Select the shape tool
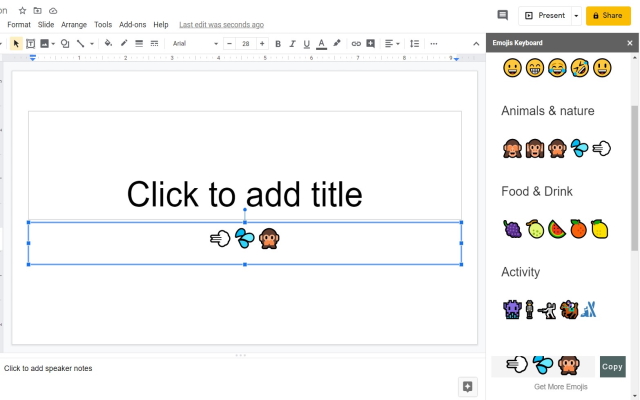Viewport: 640px width, 400px height. click(65, 43)
